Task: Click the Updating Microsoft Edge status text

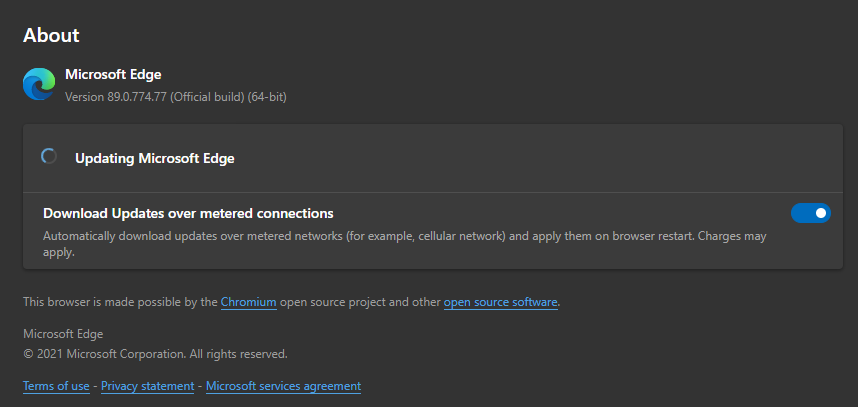Action: coord(155,159)
